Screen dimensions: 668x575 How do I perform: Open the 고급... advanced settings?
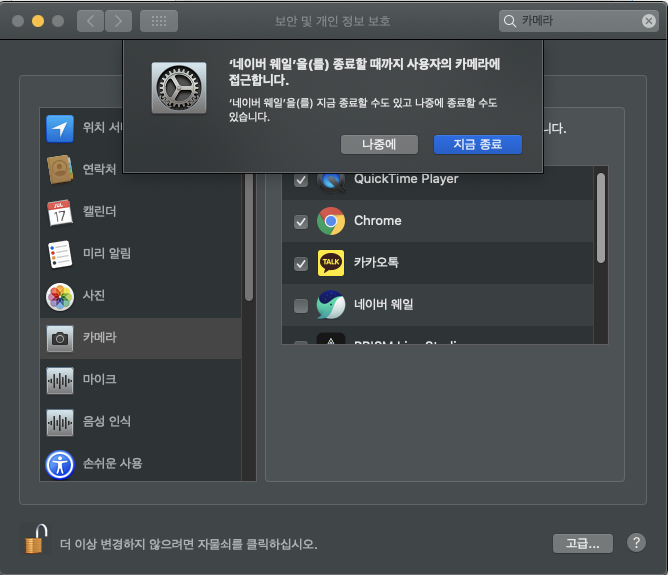point(582,543)
